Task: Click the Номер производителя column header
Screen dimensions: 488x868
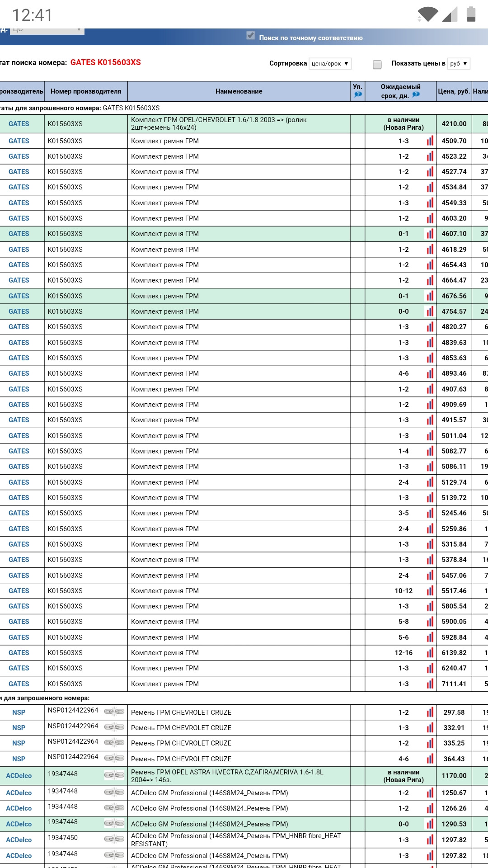Action: click(86, 91)
